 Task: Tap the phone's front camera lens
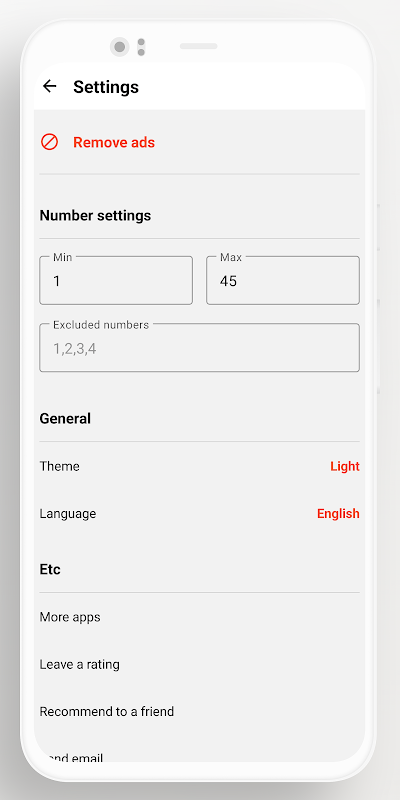pos(119,47)
